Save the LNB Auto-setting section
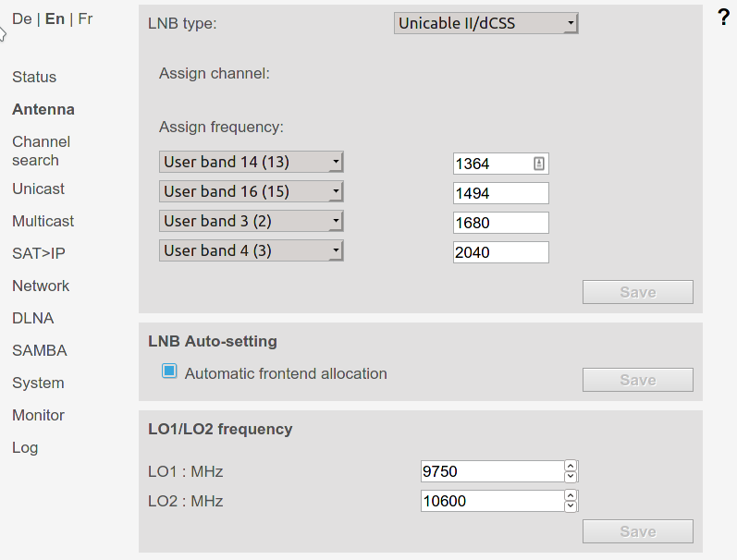The width and height of the screenshot is (737, 560). 638,380
